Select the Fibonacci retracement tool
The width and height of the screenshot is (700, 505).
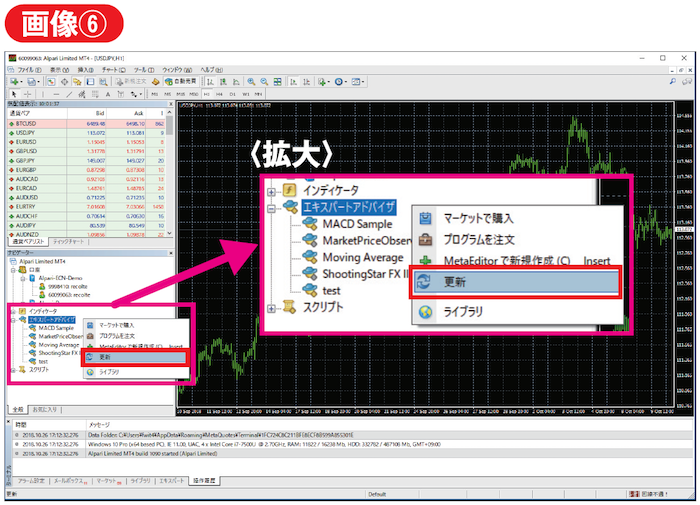(95, 94)
